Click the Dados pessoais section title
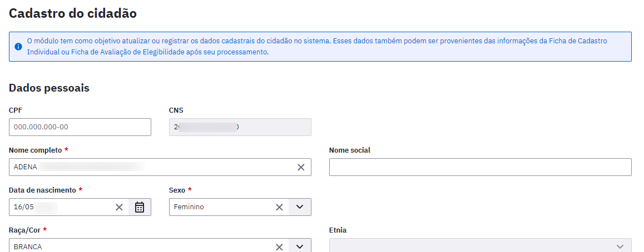Screen dimensions: 644x252 49,88
